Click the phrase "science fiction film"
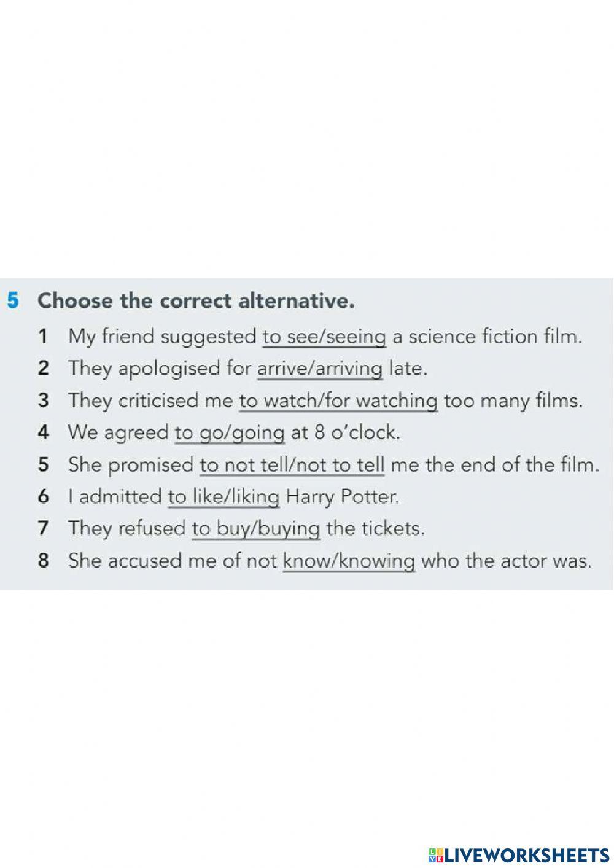Image resolution: width=614 pixels, height=868 pixels. 493,337
